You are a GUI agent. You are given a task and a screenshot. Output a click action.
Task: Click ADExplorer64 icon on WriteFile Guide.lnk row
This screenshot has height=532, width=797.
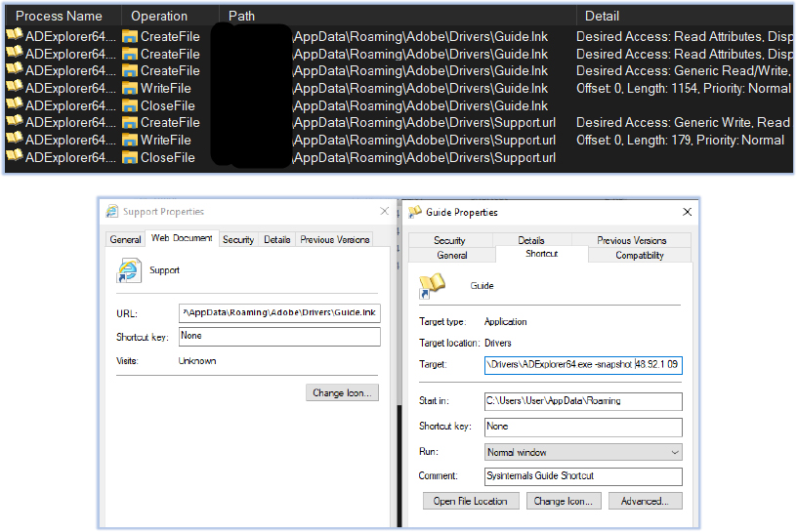[15, 86]
